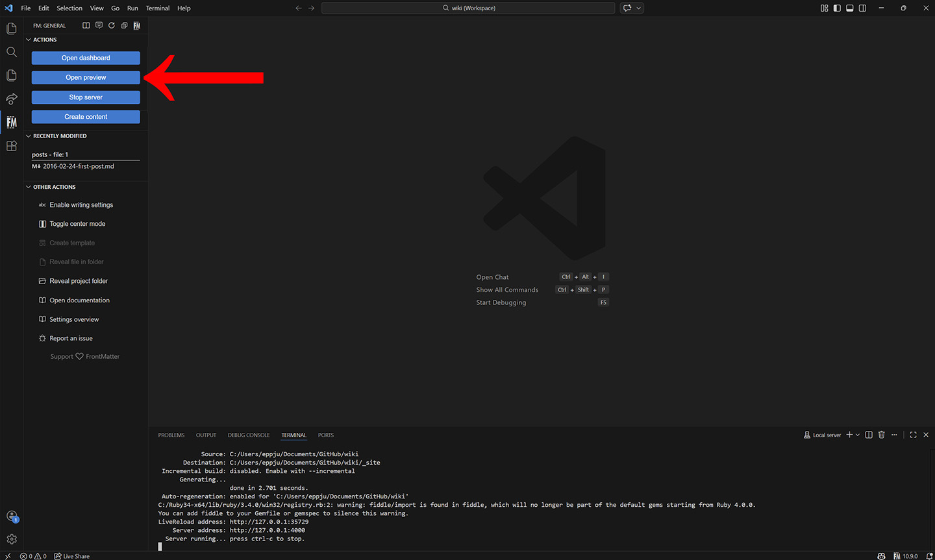Click the Support FrontMatter link
The image size is (935, 560).
85,356
